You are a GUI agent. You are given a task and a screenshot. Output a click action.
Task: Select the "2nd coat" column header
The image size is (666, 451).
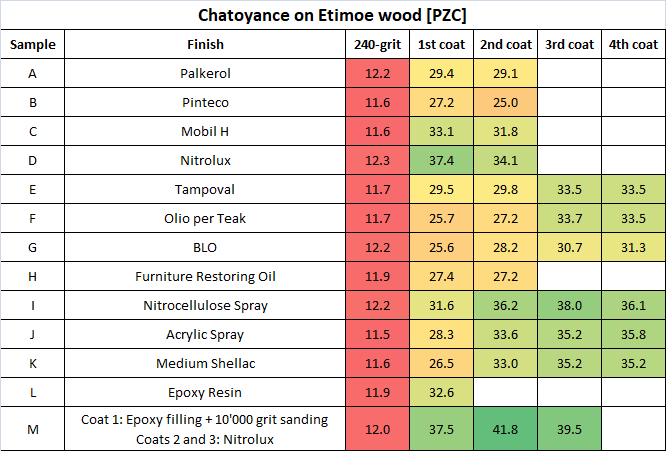[x=505, y=44]
